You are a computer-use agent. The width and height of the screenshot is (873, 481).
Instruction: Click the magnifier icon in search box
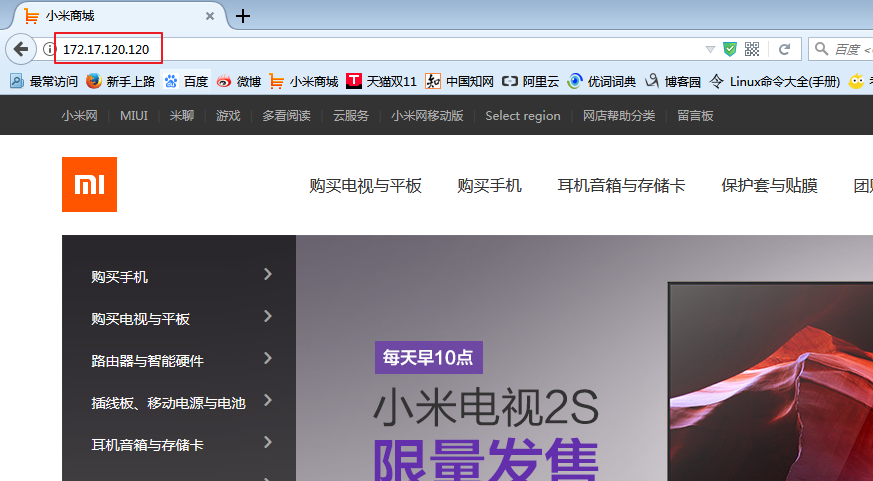click(x=821, y=49)
